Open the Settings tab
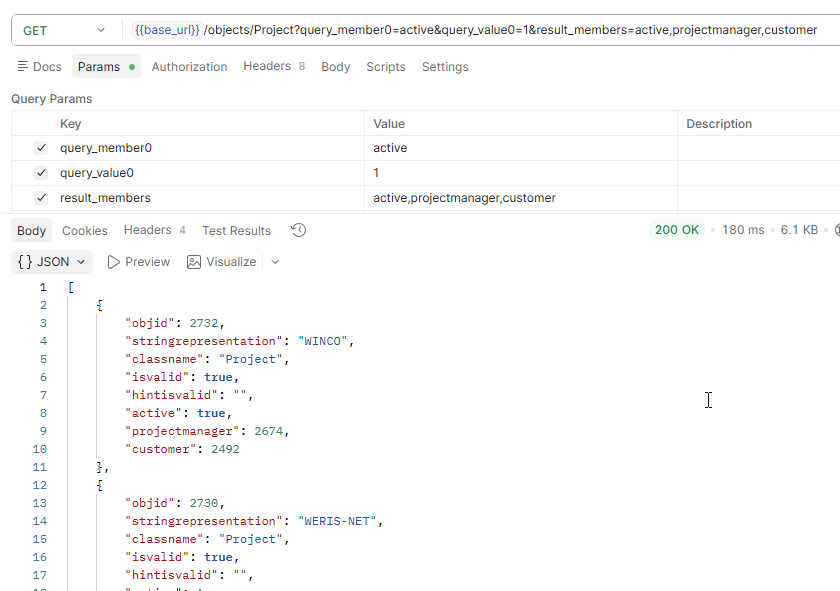 (445, 66)
